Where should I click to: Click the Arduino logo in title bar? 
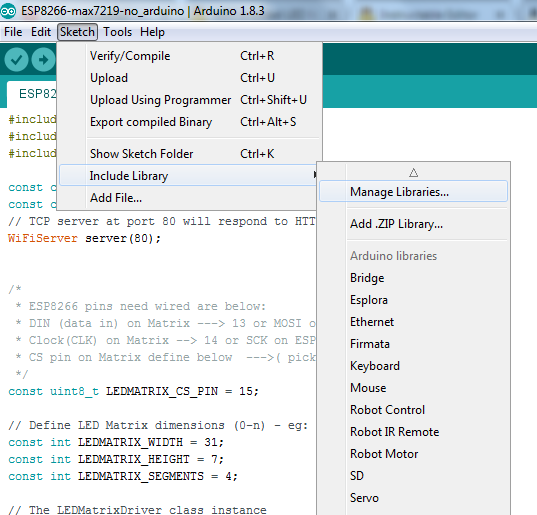click(x=8, y=11)
